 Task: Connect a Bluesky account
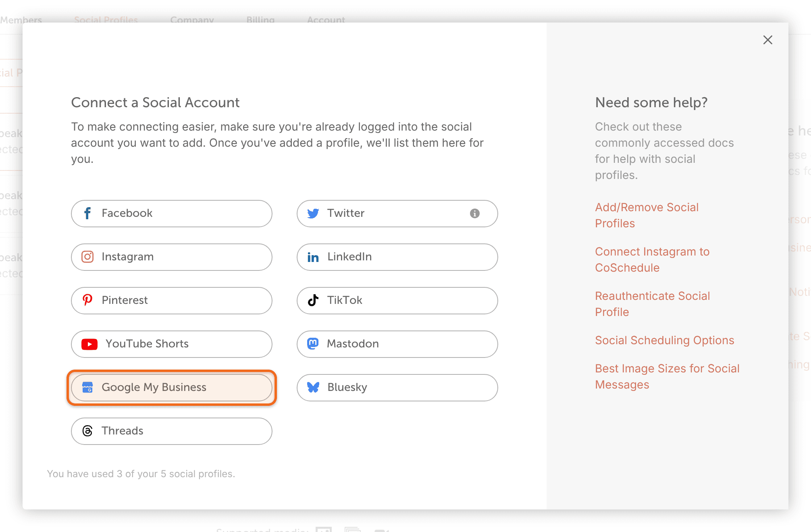click(397, 388)
